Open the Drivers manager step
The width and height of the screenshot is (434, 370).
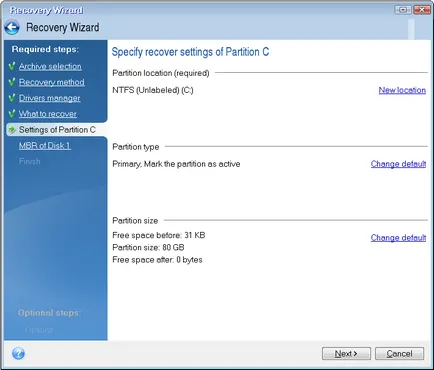tap(49, 98)
